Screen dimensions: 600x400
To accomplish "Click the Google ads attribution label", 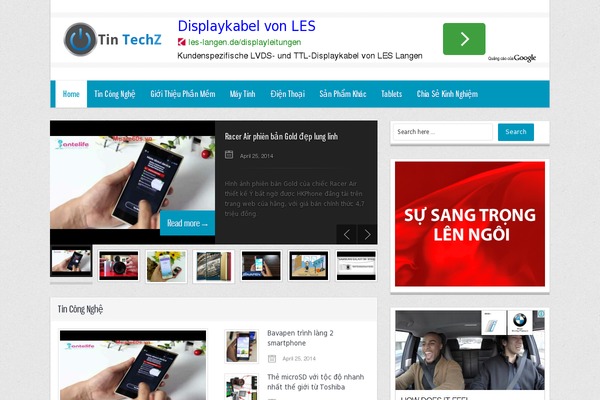I will [512, 58].
